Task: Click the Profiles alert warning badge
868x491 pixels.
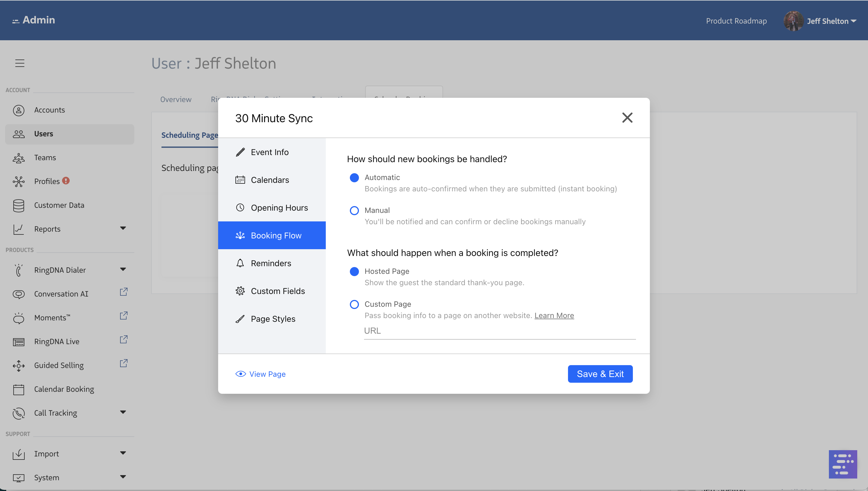Action: point(66,181)
